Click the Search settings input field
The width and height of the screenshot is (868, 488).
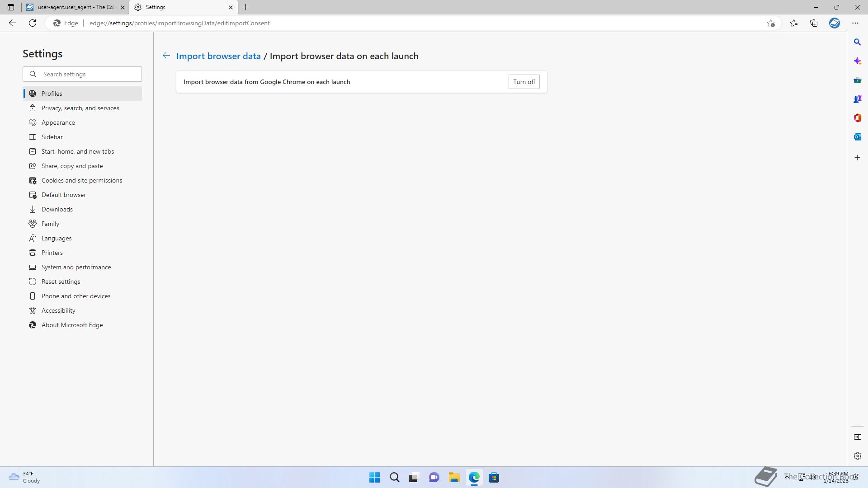[x=82, y=74]
